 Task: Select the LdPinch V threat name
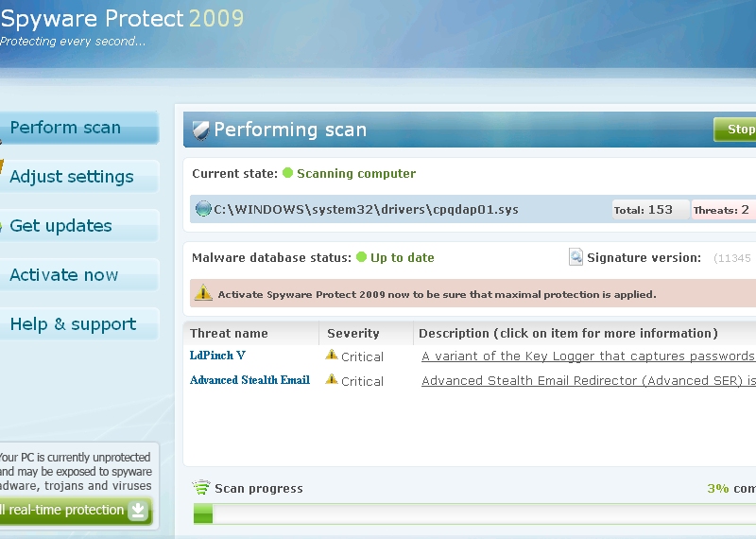tap(217, 356)
